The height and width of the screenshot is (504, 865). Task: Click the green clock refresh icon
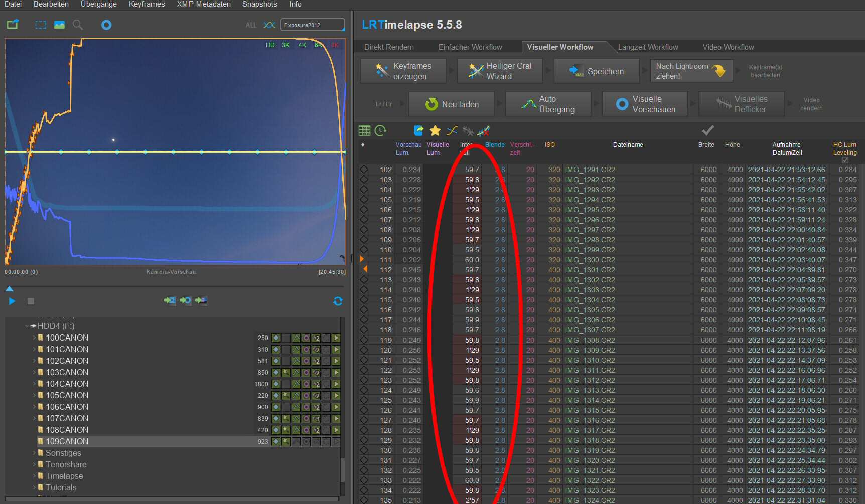(x=380, y=131)
